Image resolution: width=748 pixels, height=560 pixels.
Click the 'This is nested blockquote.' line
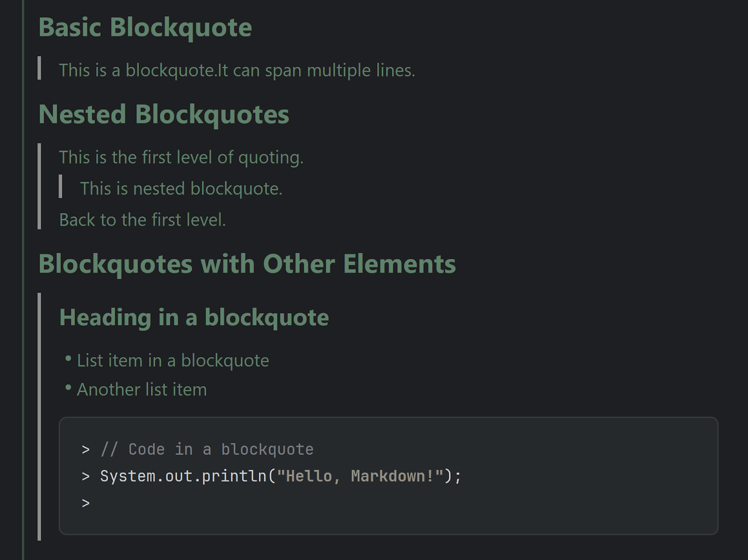pos(181,189)
